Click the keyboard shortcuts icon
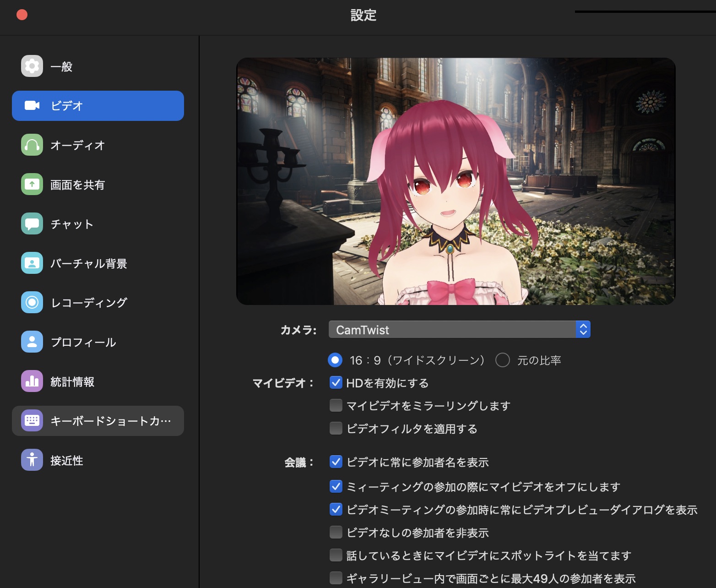This screenshot has width=716, height=588. pyautogui.click(x=32, y=421)
